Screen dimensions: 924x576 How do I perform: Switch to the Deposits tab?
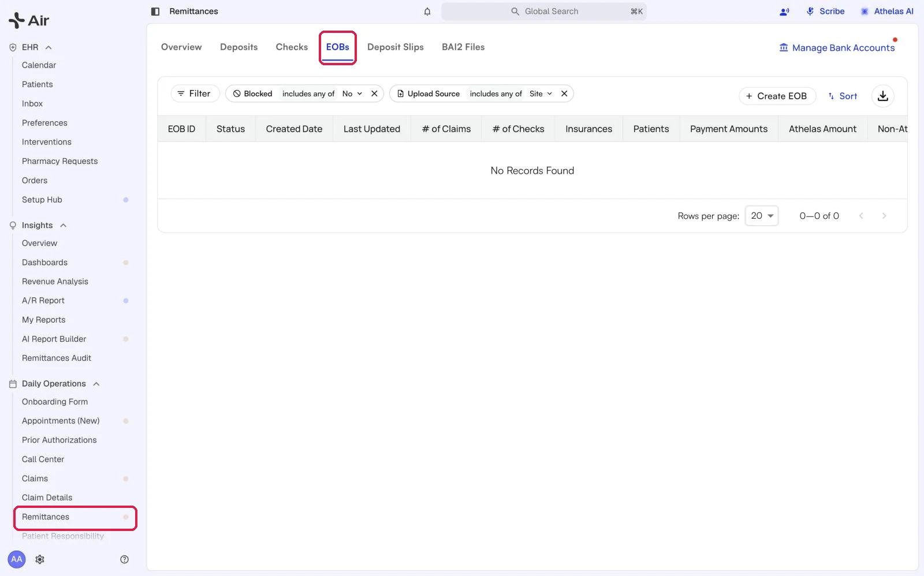[x=239, y=47]
